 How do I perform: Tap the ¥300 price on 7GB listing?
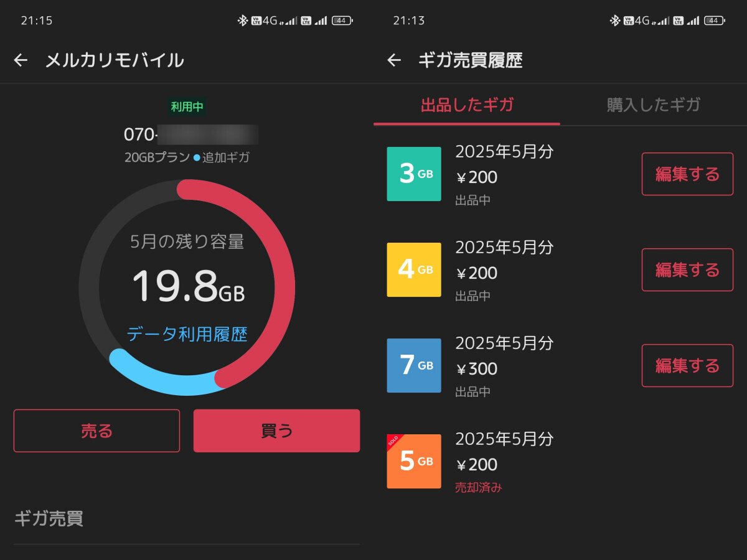[x=477, y=369]
